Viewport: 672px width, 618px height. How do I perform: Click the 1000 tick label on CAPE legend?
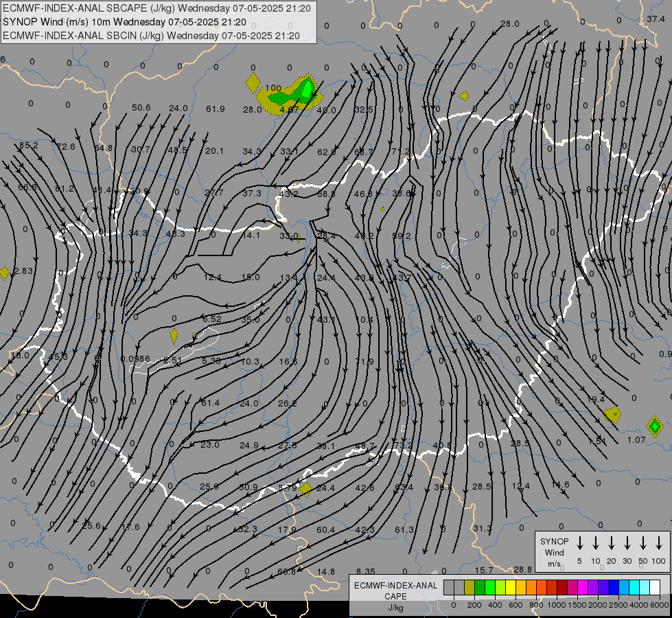point(556,605)
